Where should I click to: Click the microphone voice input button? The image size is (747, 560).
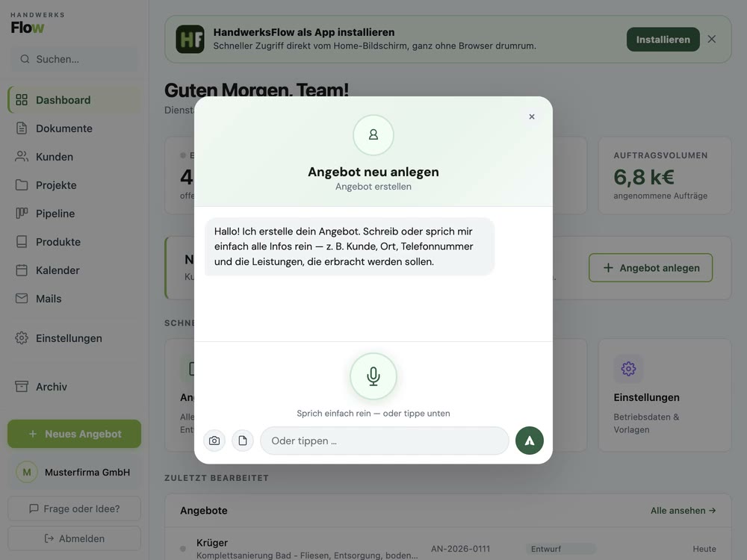click(373, 376)
